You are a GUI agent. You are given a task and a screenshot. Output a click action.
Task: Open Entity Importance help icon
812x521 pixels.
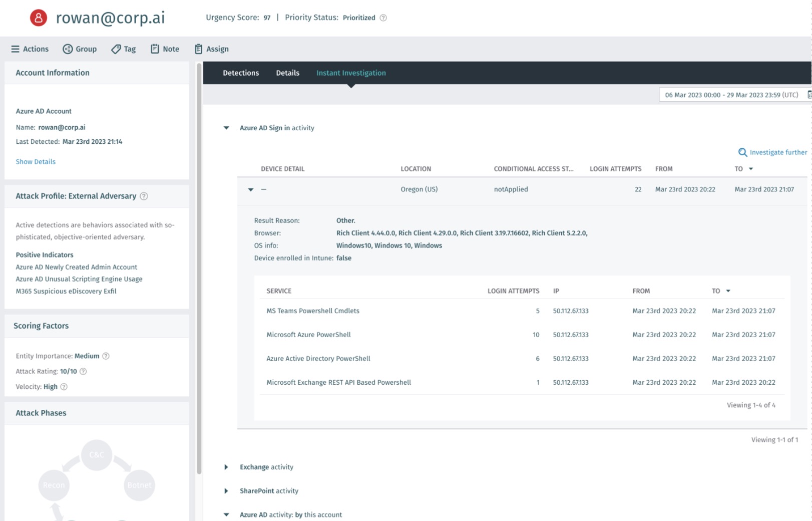pos(106,356)
